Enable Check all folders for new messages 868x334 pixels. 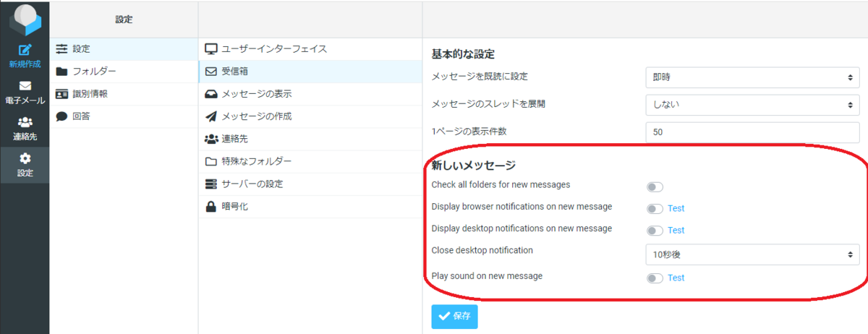[655, 187]
